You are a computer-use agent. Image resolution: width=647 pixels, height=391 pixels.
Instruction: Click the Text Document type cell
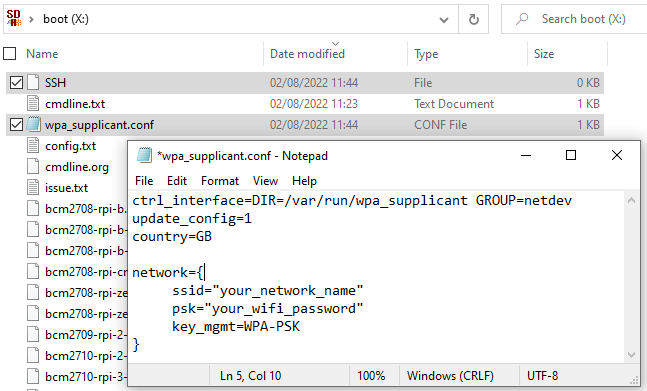point(454,104)
